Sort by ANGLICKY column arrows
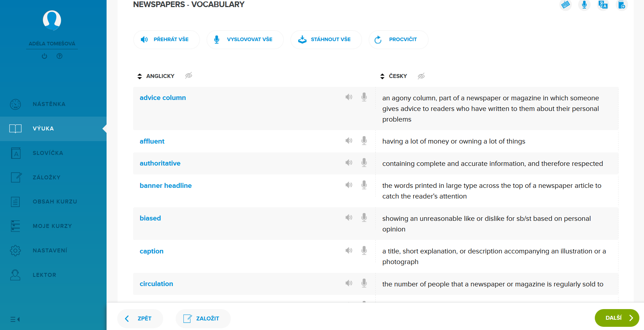This screenshot has height=330, width=644. [139, 76]
